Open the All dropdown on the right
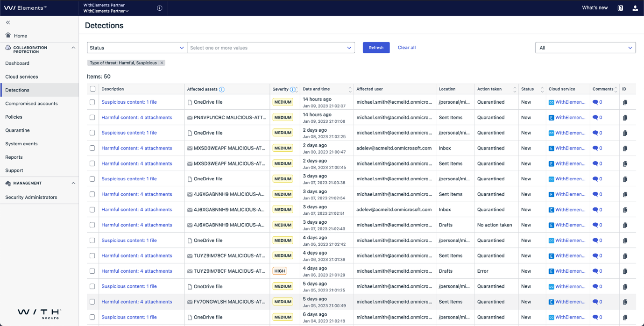The height and width of the screenshot is (326, 644). pos(585,48)
